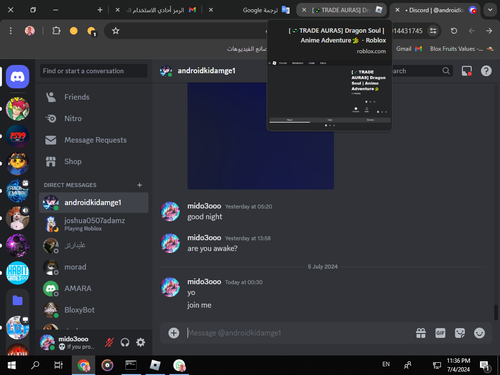Open BloxyBot direct message
The height and width of the screenshot is (375, 500).
[94, 310]
